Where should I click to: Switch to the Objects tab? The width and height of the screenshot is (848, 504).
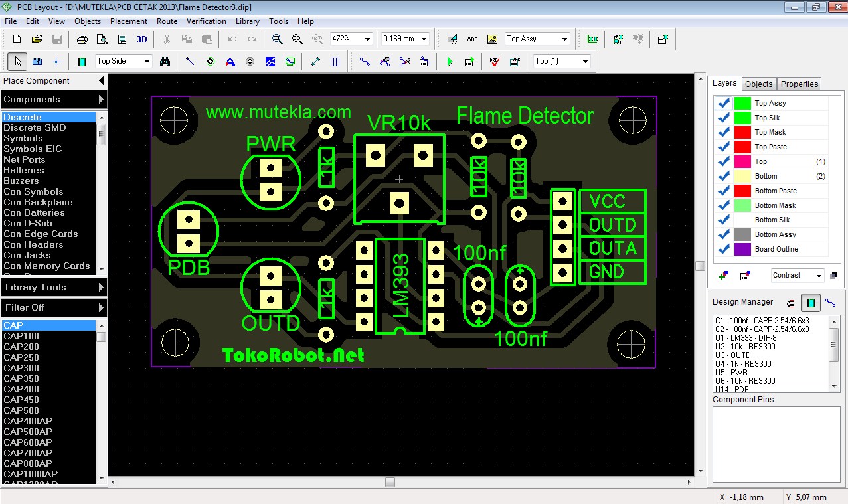coord(758,84)
